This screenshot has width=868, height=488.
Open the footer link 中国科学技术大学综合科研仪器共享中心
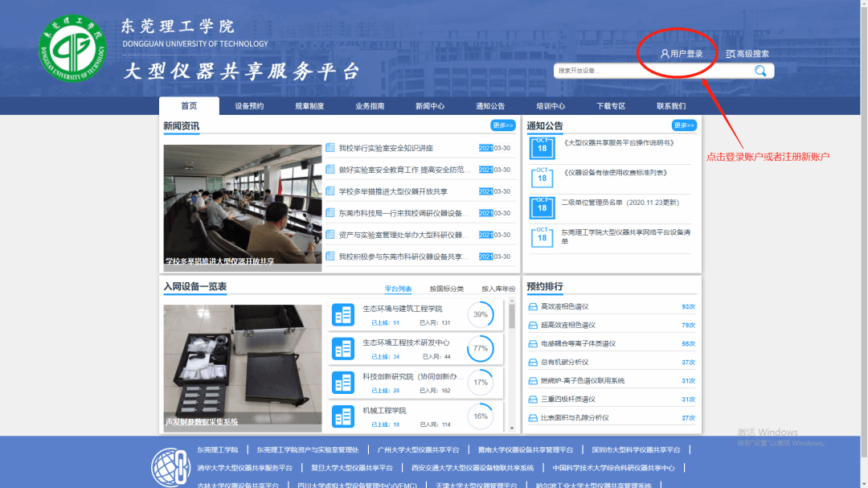pyautogui.click(x=613, y=468)
